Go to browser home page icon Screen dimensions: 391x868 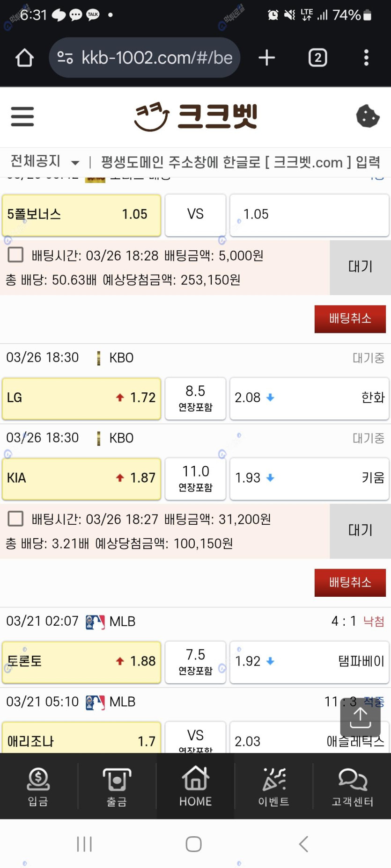(x=24, y=58)
